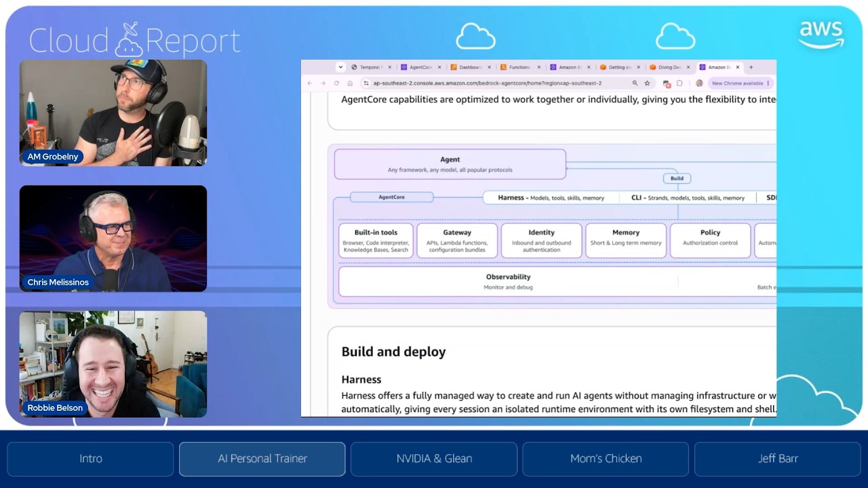Close the Diving Deep browser tab
This screenshot has height=488, width=868.
point(688,67)
